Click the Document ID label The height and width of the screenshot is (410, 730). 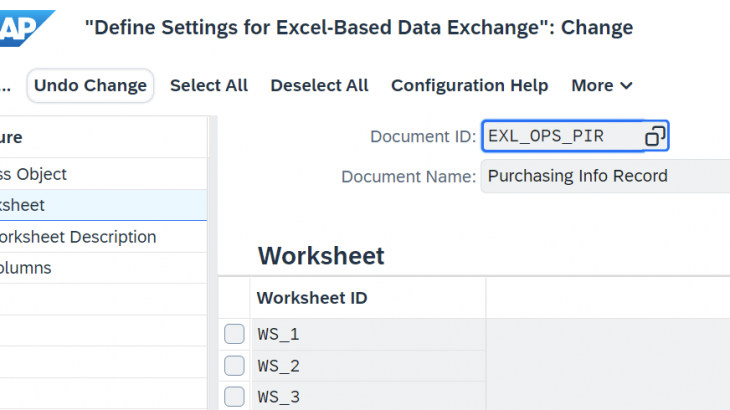pyautogui.click(x=423, y=136)
